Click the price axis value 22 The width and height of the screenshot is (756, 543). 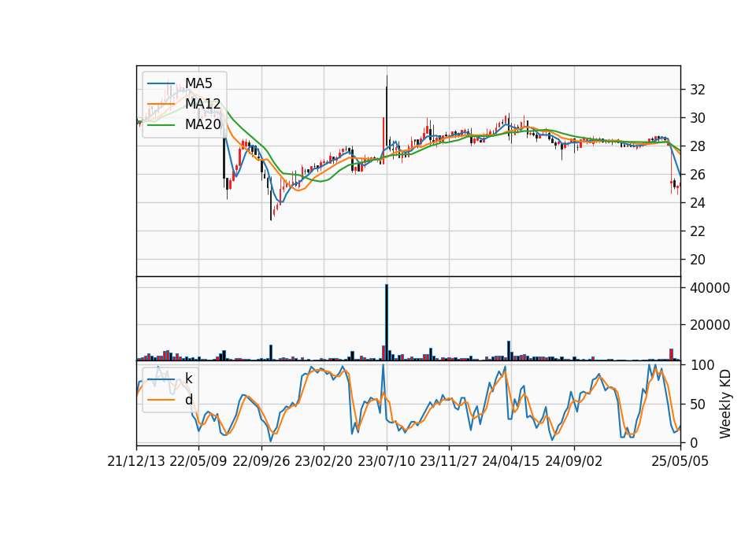click(698, 231)
